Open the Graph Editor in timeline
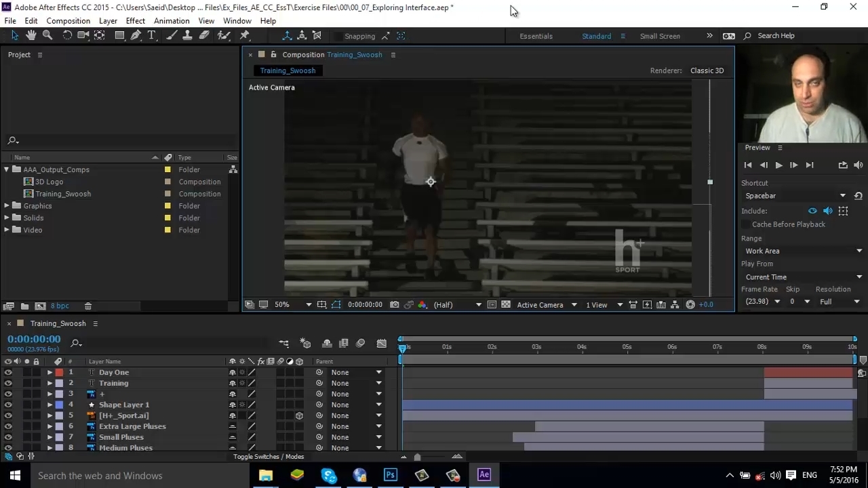 382,344
